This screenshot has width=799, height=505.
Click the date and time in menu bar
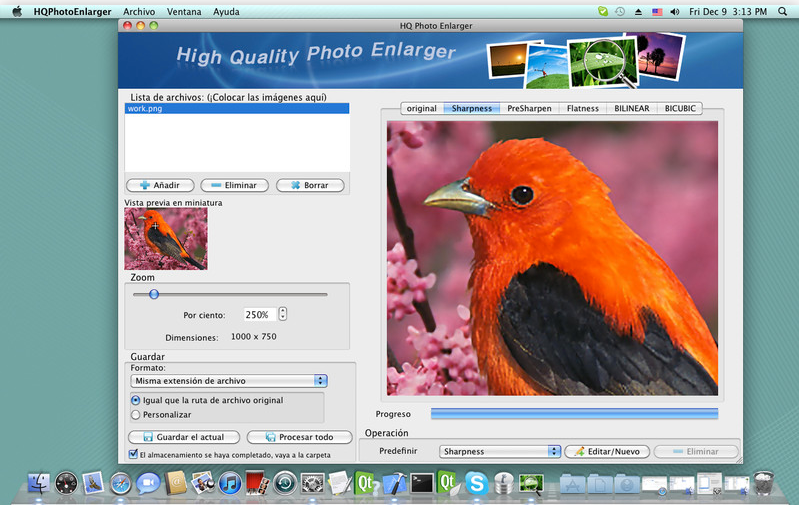coord(728,11)
